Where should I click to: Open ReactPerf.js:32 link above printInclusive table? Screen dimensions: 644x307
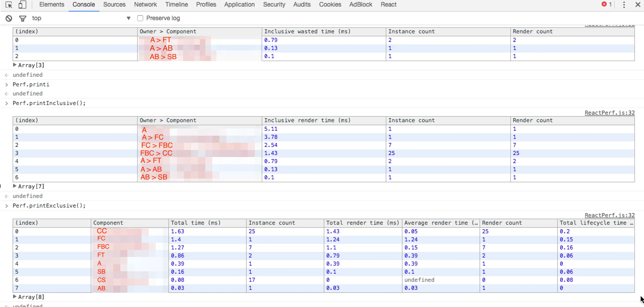coord(609,113)
